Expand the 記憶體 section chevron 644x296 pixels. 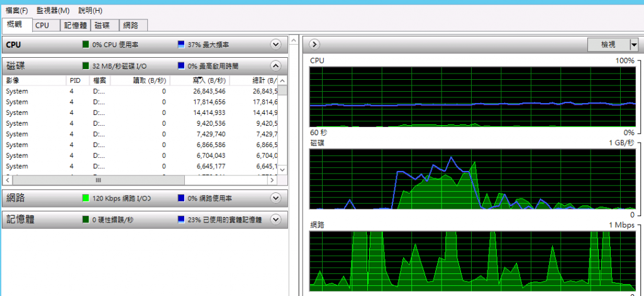point(275,219)
